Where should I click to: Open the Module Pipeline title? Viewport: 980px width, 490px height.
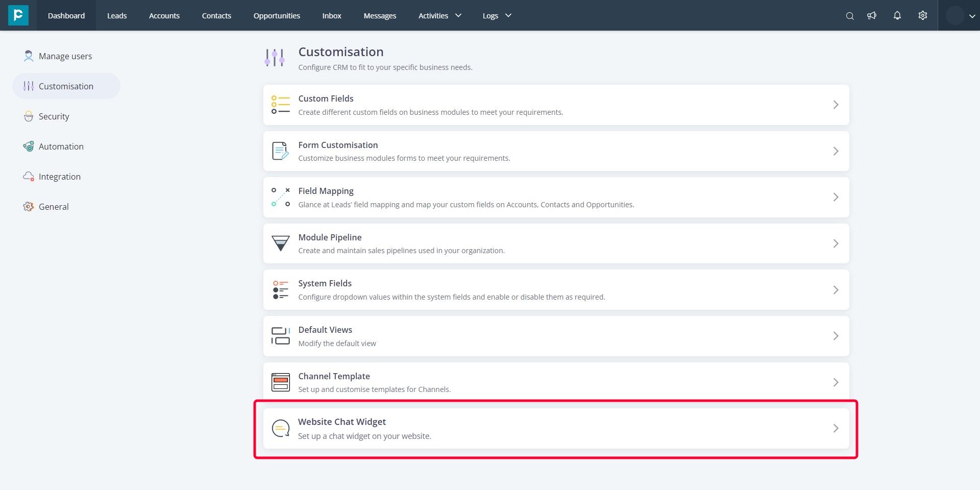[x=330, y=237]
